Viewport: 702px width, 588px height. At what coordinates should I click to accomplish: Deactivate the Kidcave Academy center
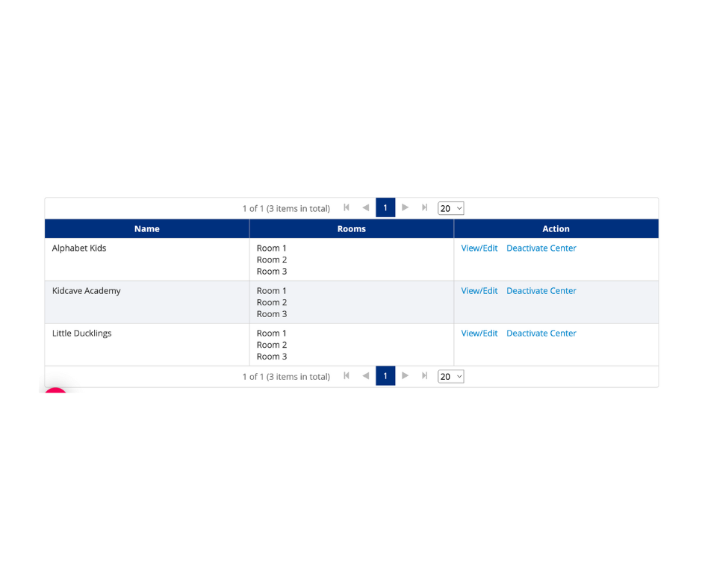point(541,291)
